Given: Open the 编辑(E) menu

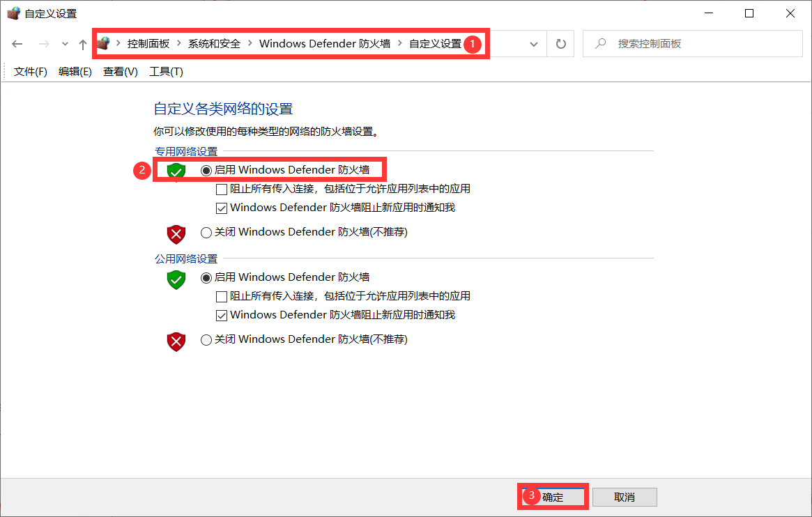Looking at the screenshot, I should [75, 72].
